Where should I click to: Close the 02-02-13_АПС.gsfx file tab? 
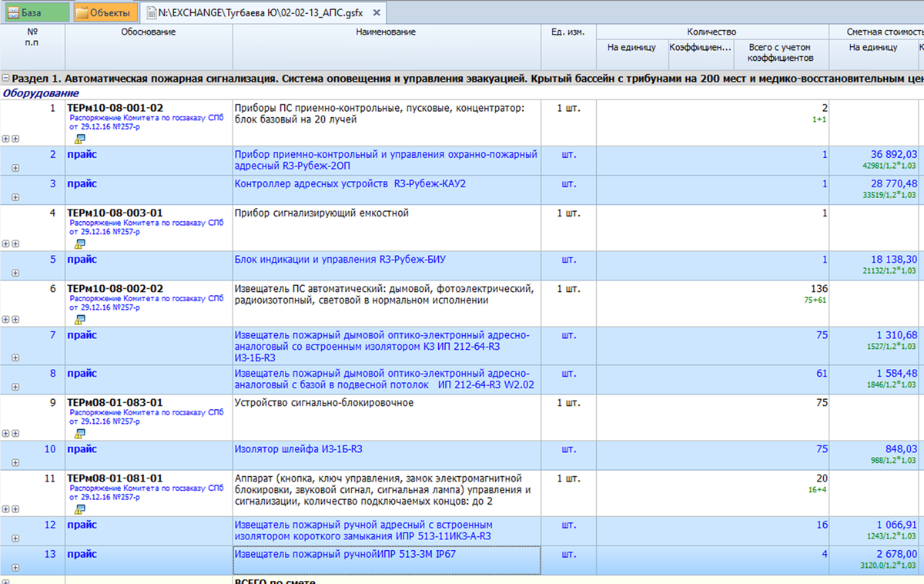pyautogui.click(x=378, y=13)
